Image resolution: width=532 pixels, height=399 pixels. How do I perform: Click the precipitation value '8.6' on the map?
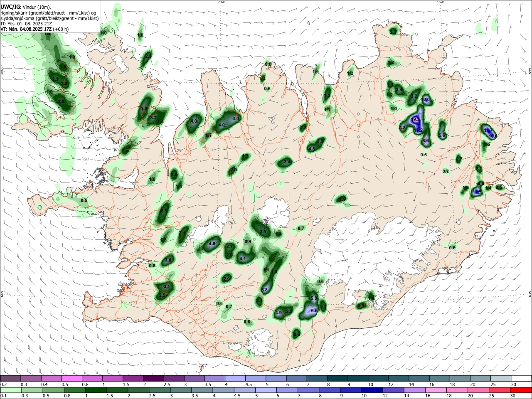pos(426,140)
